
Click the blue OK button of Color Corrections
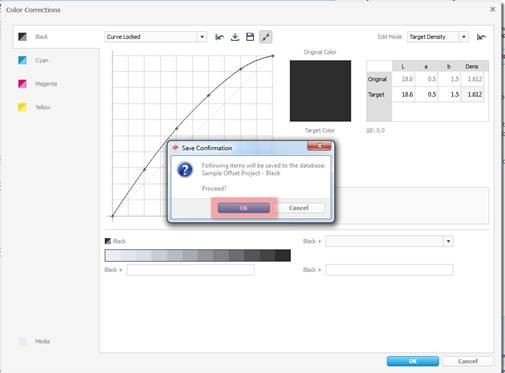click(x=413, y=361)
